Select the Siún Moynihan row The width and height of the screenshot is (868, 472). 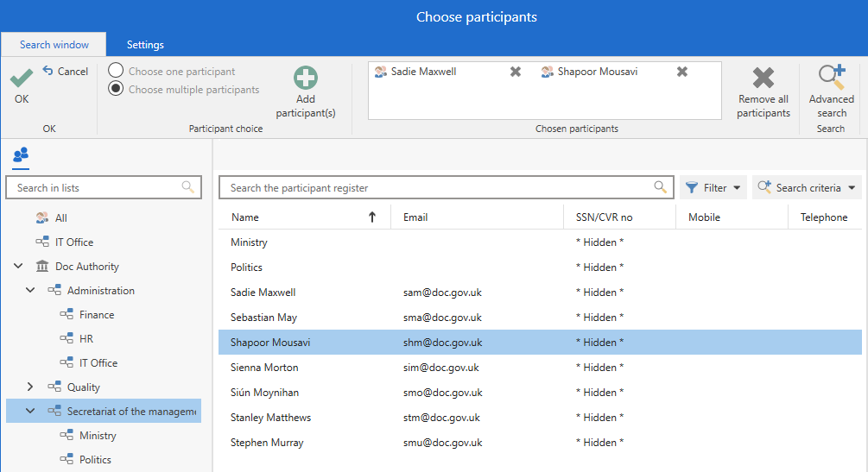tap(541, 393)
